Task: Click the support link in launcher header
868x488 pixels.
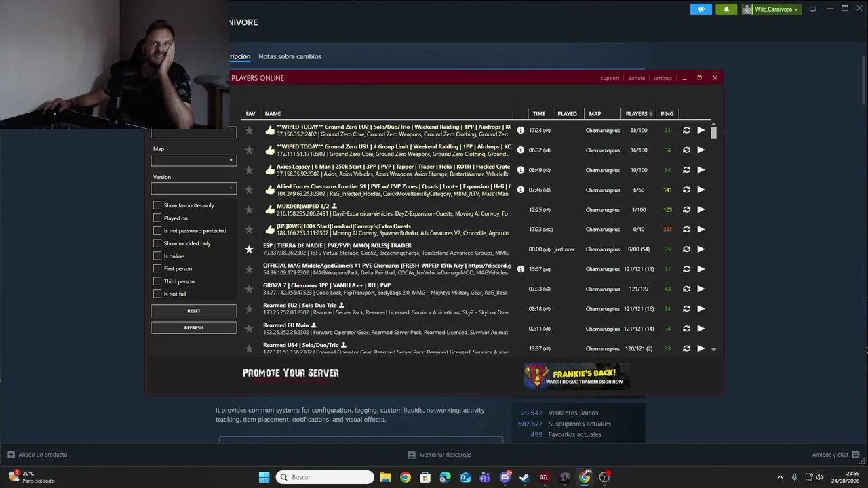Action: 610,78
